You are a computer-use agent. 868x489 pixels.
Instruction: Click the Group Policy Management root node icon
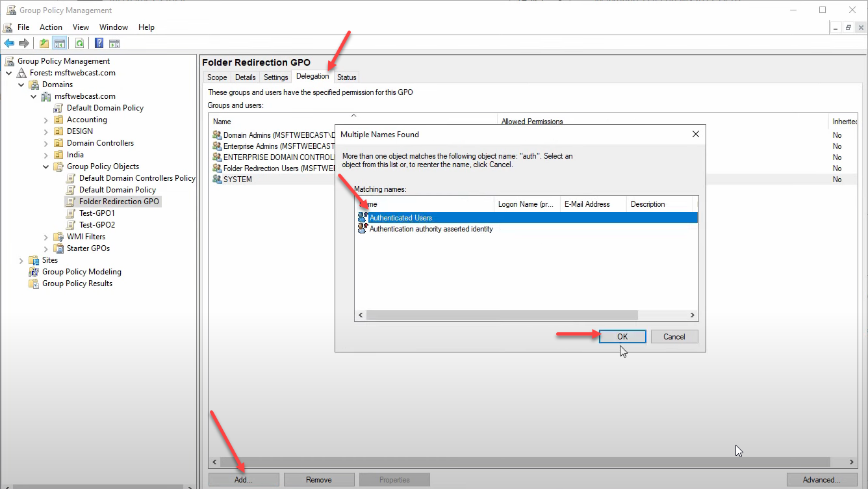[10, 61]
